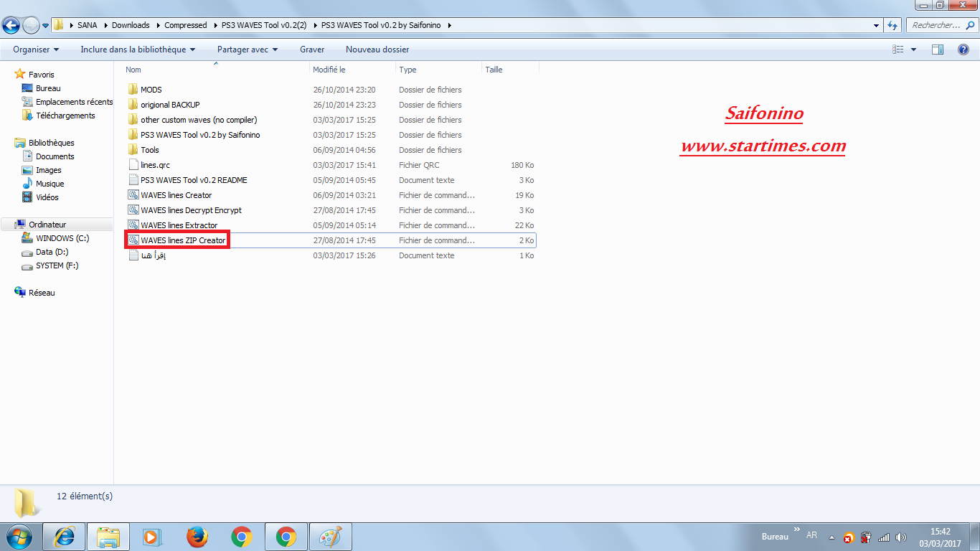Toggle the preview pane icon
980x551 pixels.
[937, 50]
